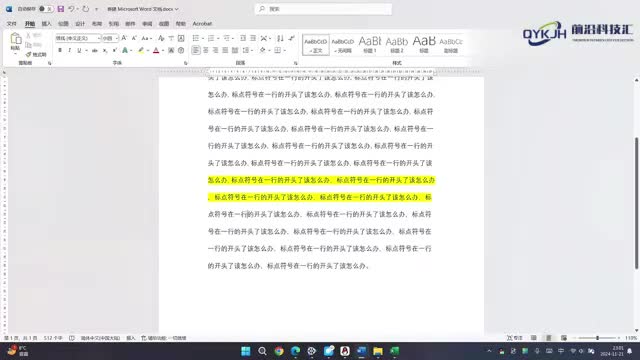Viewport: 640px width, 360px height.
Task: Select the Heading 1 style
Action: [370, 45]
